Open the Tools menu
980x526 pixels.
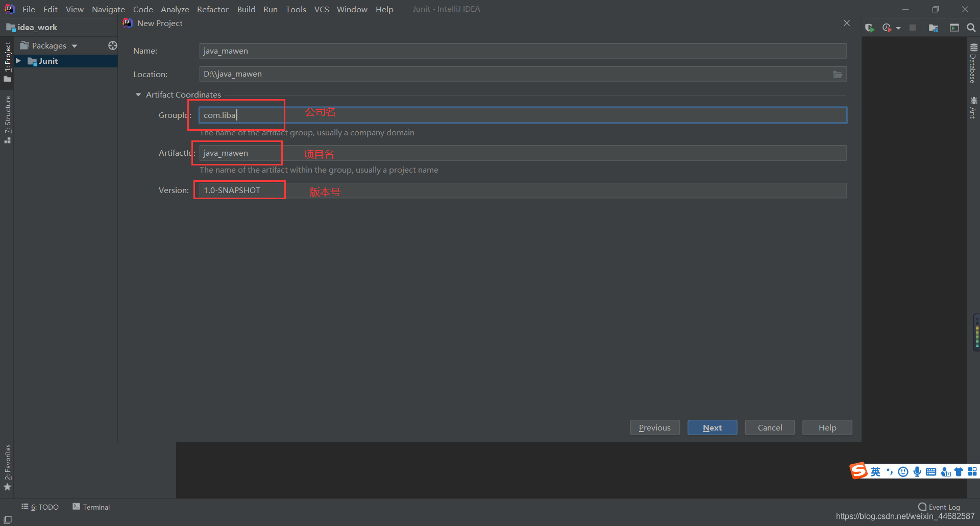point(296,9)
